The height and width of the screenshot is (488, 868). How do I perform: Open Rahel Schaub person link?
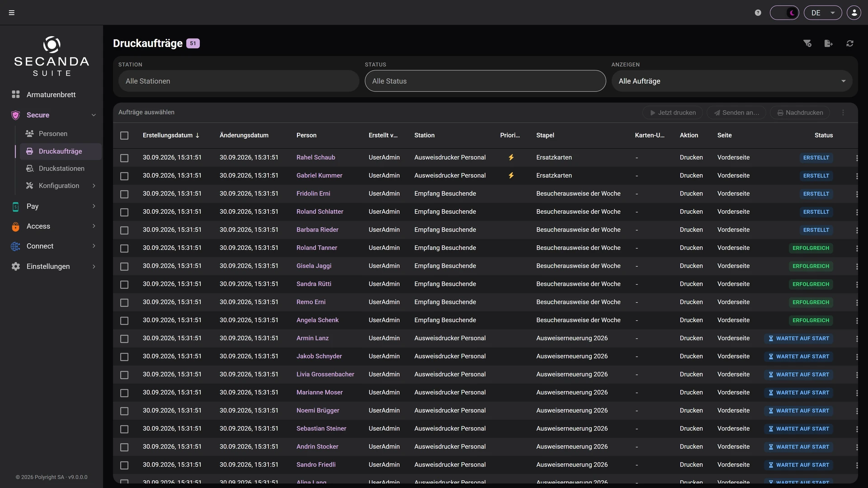(x=316, y=157)
